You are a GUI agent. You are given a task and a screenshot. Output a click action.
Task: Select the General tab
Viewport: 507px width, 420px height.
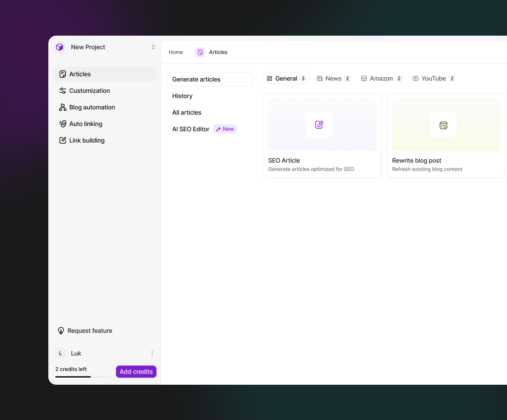[286, 78]
